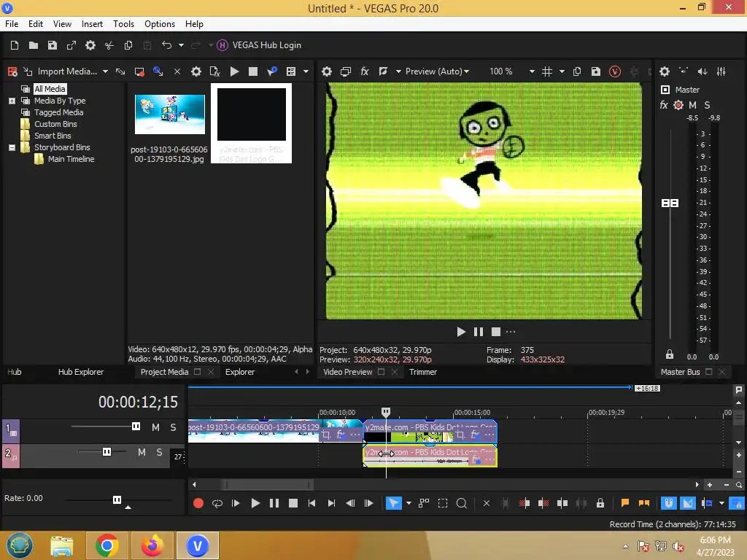Switch to the Hub Explorer tab
Image resolution: width=747 pixels, height=560 pixels.
(80, 372)
